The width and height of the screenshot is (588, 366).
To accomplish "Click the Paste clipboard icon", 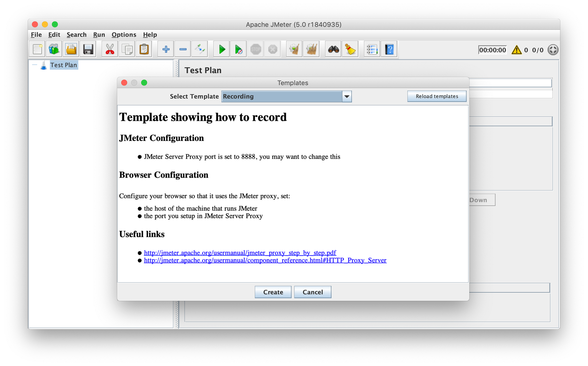I will click(144, 49).
